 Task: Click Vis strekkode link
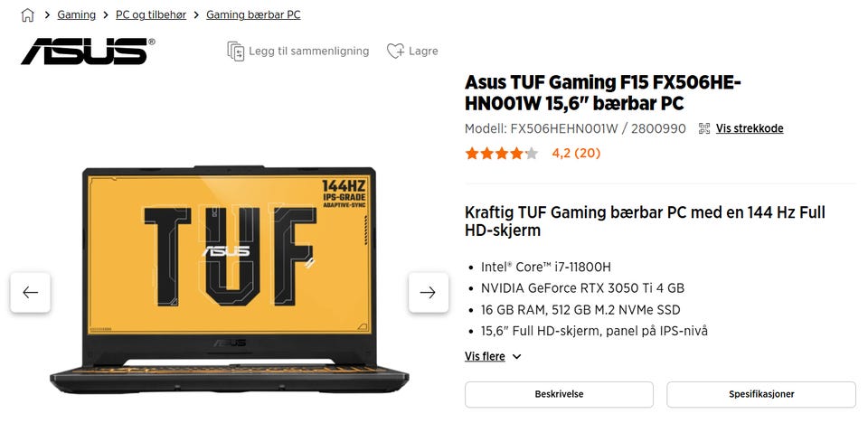tap(750, 128)
